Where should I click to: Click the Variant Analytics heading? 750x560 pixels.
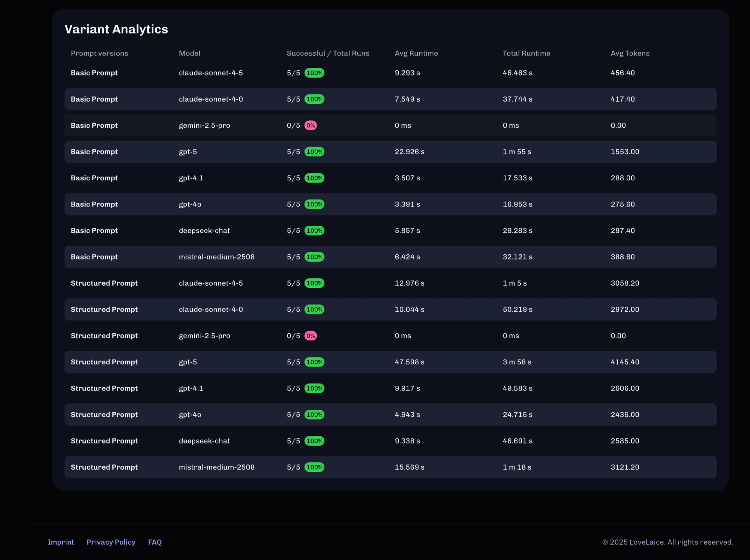tap(116, 29)
